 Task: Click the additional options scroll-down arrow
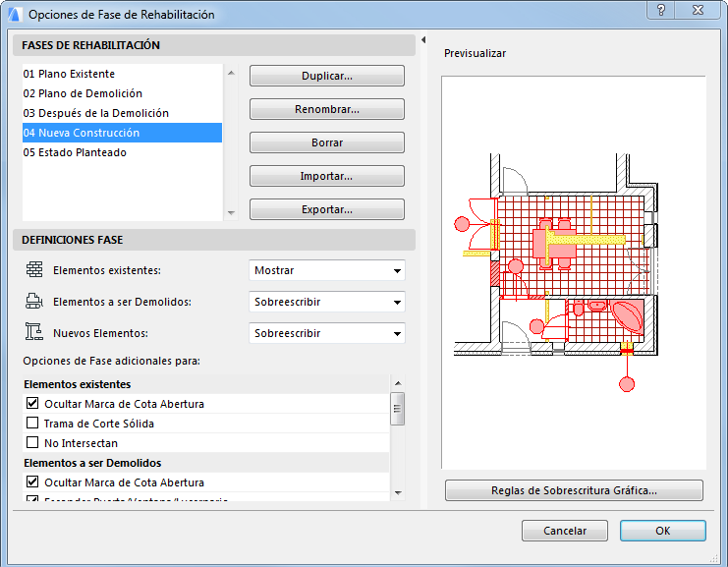(398, 492)
